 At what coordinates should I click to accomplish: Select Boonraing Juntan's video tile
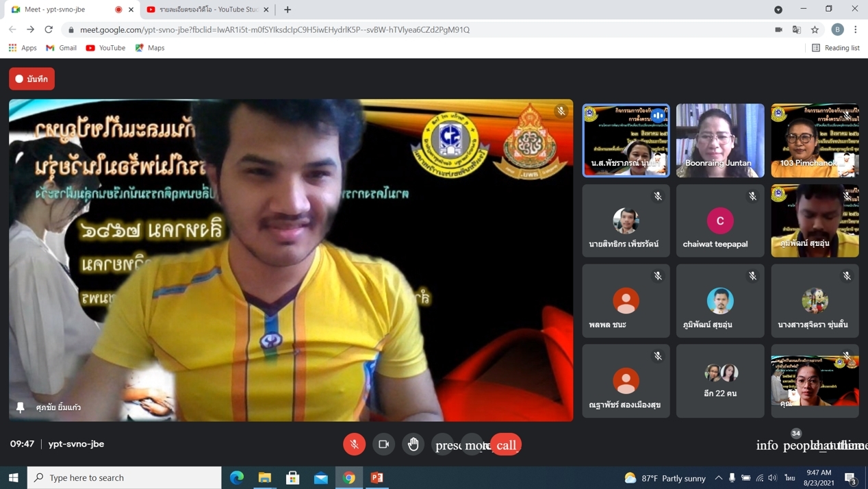(720, 140)
